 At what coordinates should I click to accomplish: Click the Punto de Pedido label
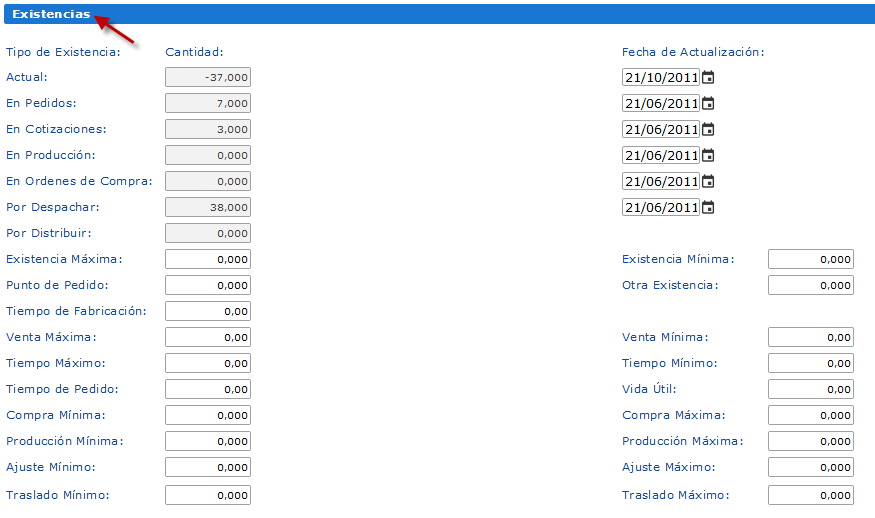click(57, 285)
